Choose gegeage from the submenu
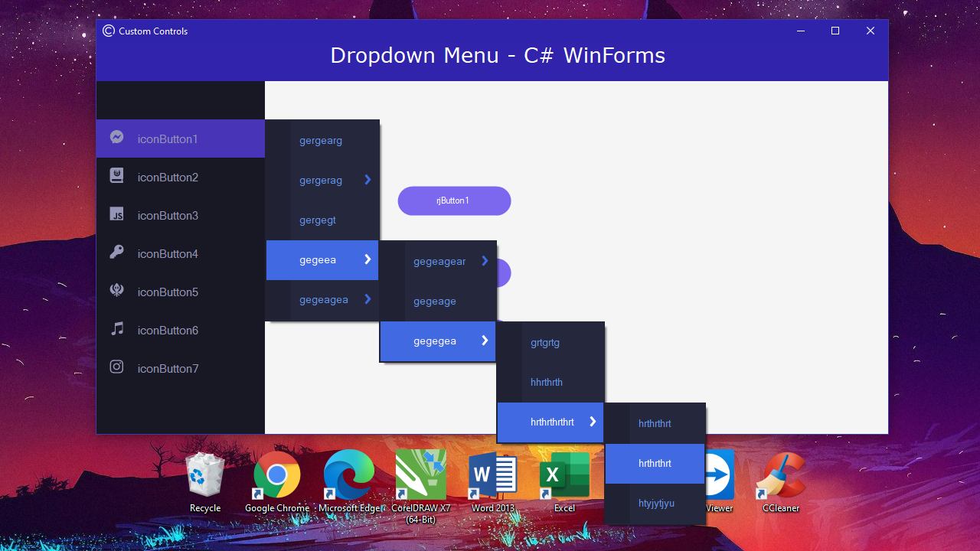 tap(435, 301)
